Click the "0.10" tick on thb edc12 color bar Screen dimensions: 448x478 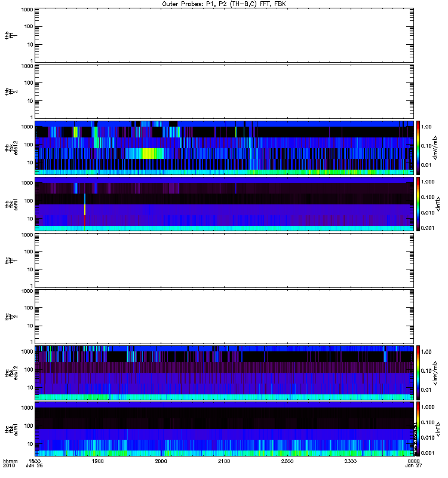[426, 146]
